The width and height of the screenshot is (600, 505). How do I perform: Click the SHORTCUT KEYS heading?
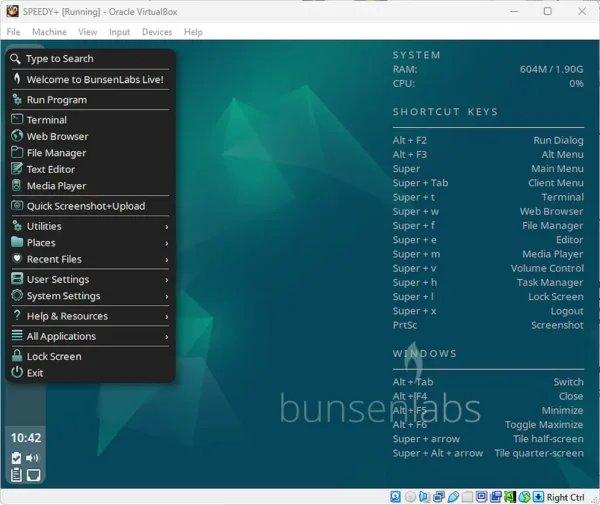445,112
